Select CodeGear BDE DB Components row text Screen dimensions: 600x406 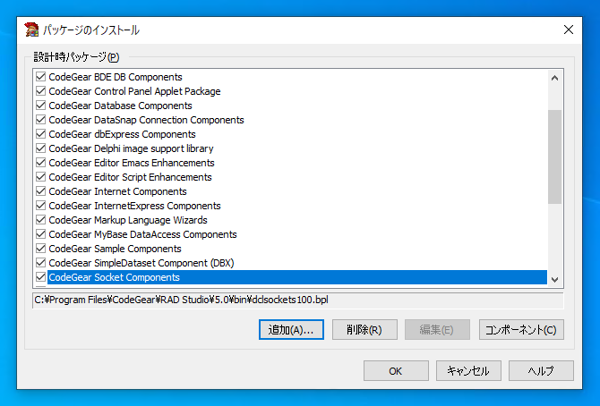coord(115,77)
